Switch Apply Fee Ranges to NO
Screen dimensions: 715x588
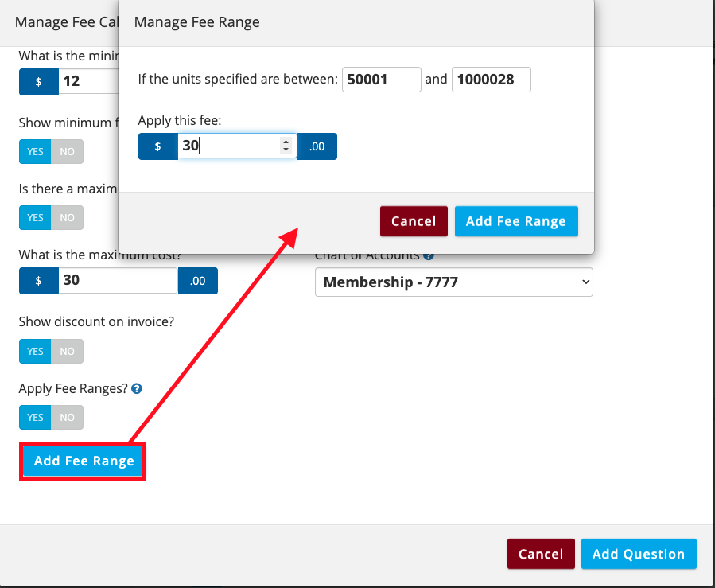coord(68,418)
